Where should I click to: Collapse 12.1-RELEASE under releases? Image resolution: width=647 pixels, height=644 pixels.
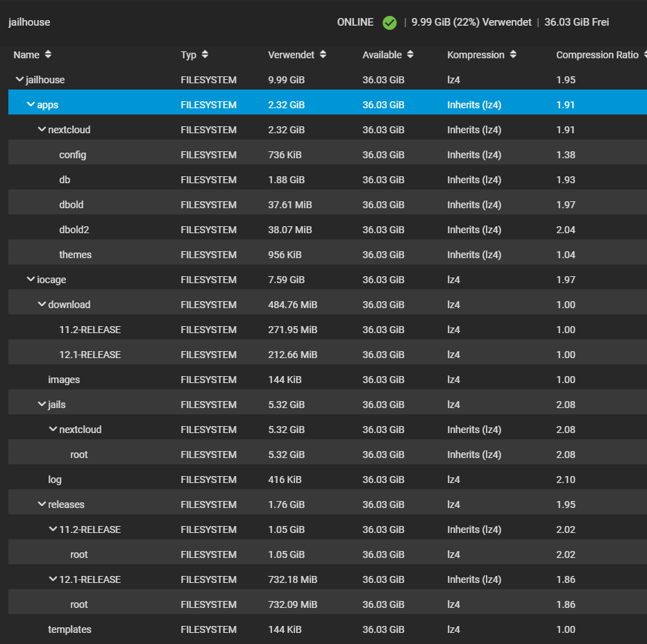[53, 579]
